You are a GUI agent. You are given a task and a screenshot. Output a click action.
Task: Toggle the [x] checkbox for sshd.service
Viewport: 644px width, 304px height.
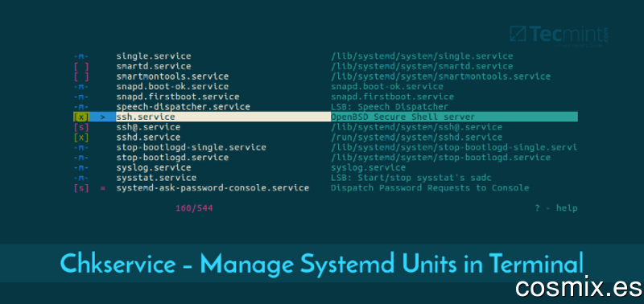point(81,138)
